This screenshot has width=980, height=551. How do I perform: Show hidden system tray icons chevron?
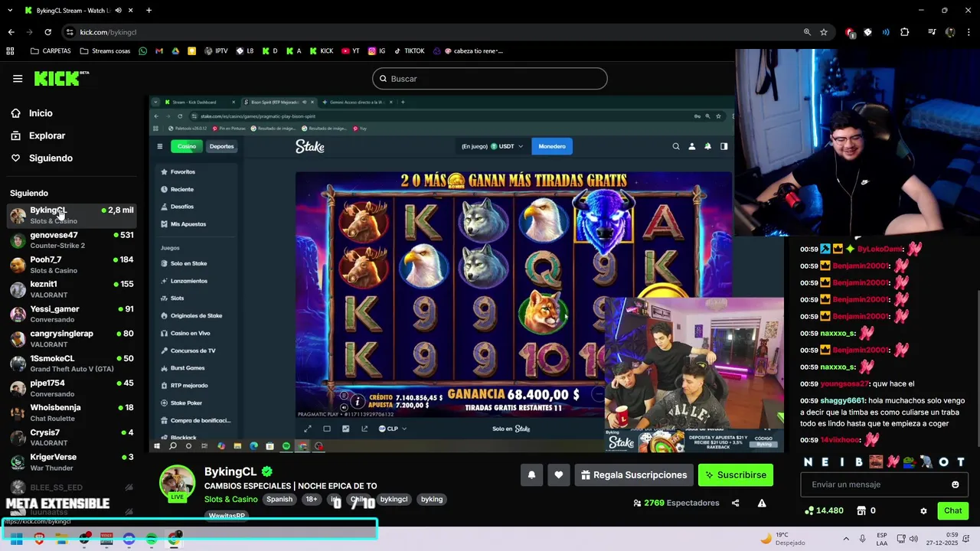[x=846, y=538]
